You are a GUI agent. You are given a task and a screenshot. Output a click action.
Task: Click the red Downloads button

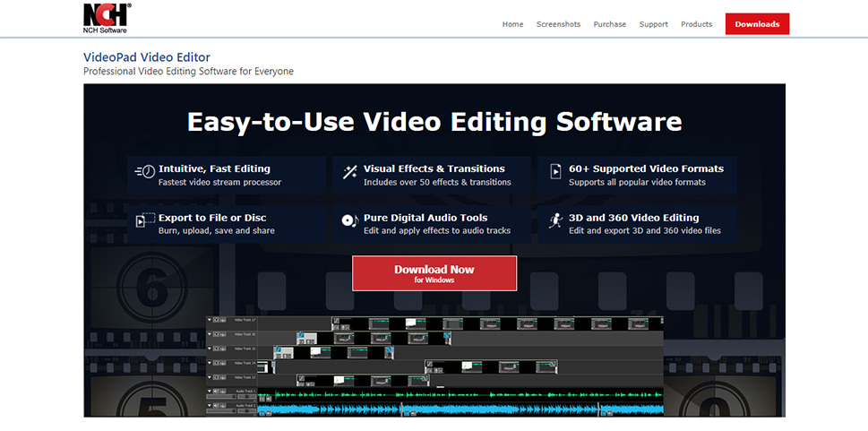point(757,24)
